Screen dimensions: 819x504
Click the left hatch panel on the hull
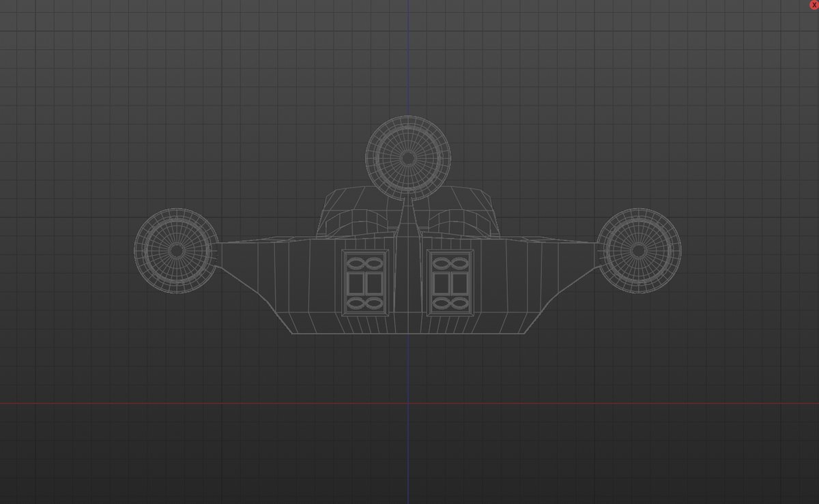tap(366, 282)
